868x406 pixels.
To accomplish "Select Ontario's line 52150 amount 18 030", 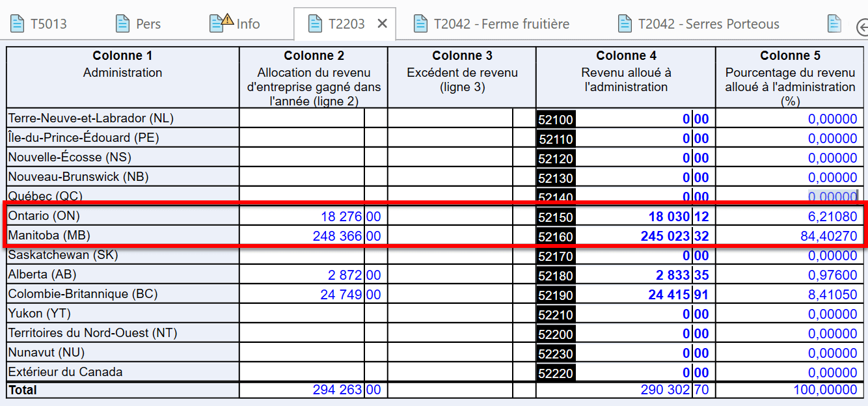I will click(x=669, y=216).
